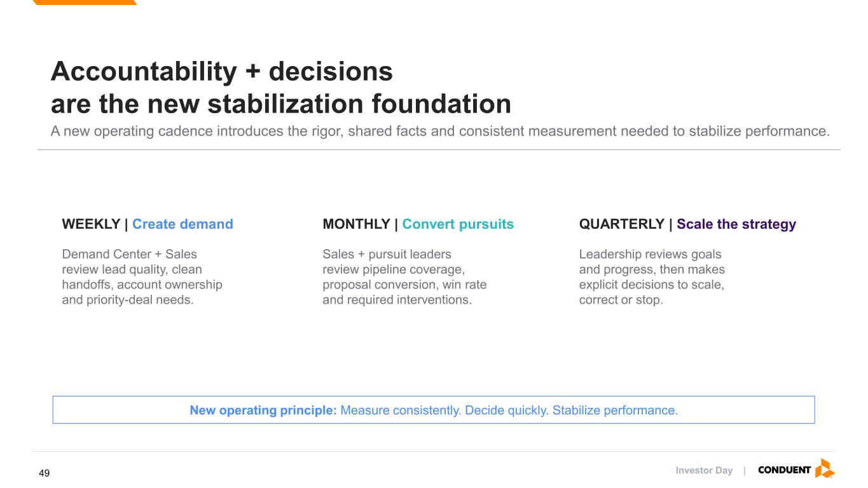Click the 'are the new stabilization foundation' heading line
The width and height of the screenshot is (868, 488).
coord(281,104)
